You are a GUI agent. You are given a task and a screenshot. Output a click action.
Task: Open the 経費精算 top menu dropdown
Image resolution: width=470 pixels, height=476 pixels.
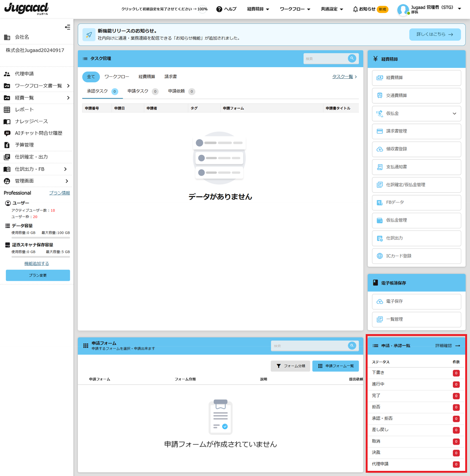pyautogui.click(x=258, y=9)
